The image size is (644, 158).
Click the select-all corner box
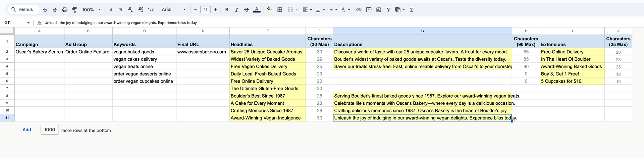(7, 31)
